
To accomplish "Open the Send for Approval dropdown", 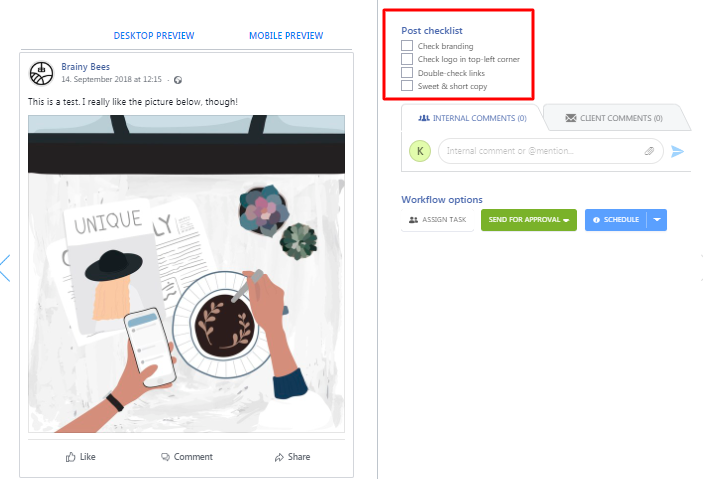I will [x=529, y=220].
